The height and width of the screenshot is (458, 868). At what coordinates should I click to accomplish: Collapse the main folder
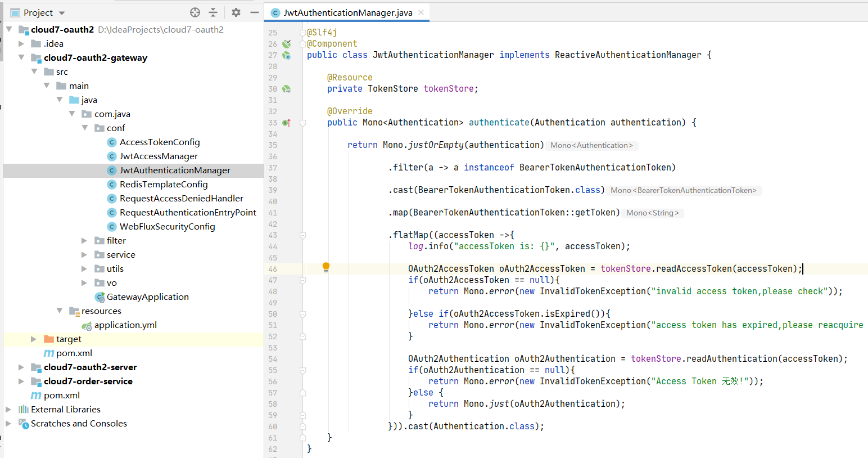point(47,86)
